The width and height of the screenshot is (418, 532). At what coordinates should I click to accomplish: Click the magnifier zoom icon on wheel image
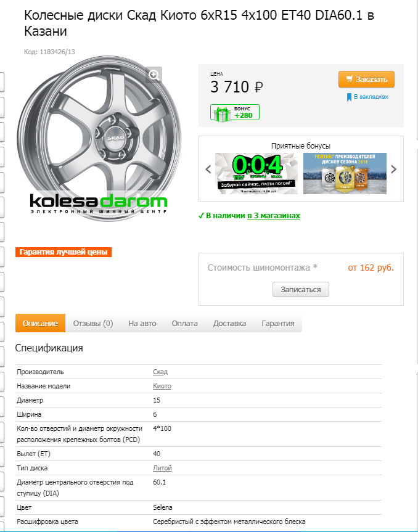[x=154, y=75]
